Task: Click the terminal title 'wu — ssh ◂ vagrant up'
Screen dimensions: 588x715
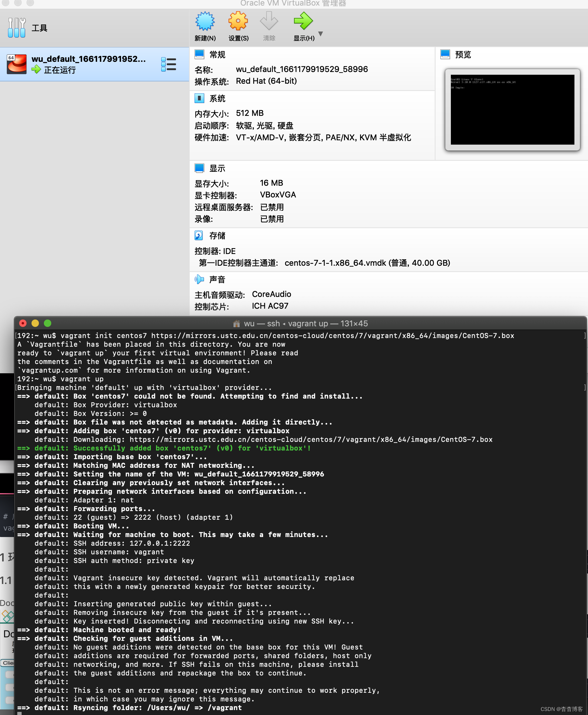Action: (x=286, y=324)
